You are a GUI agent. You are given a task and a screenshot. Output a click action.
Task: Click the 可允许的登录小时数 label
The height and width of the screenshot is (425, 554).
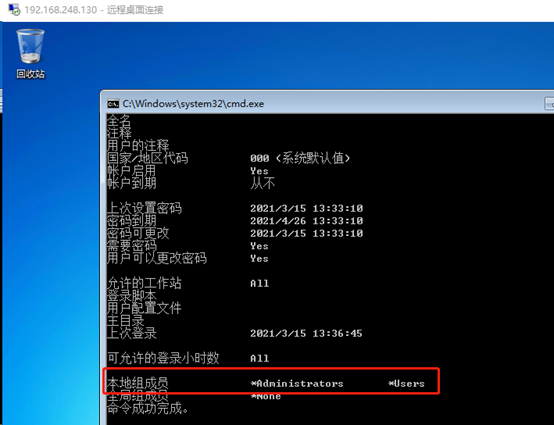point(163,358)
